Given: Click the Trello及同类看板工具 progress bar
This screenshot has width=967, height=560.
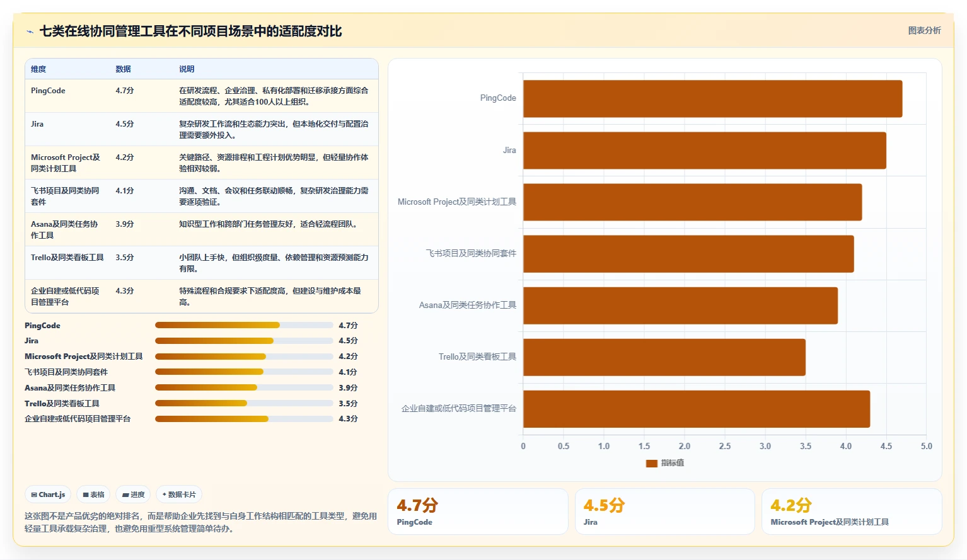Looking at the screenshot, I should coord(244,403).
